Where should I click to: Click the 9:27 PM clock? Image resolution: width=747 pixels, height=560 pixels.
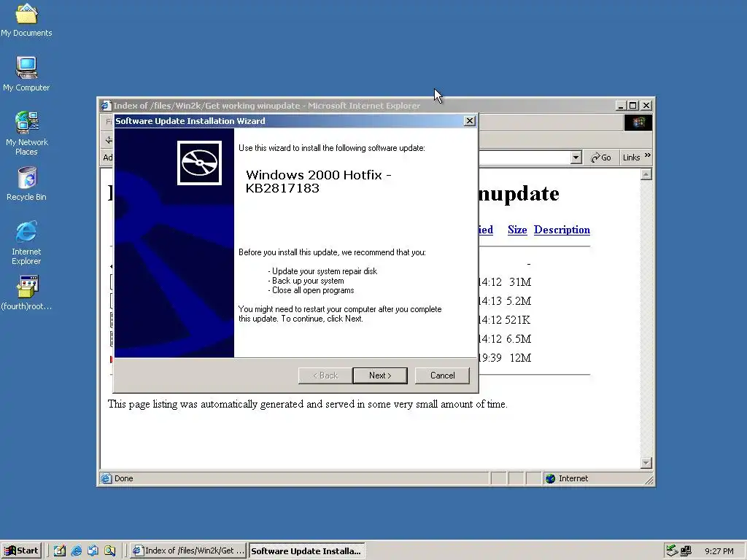[x=719, y=551]
